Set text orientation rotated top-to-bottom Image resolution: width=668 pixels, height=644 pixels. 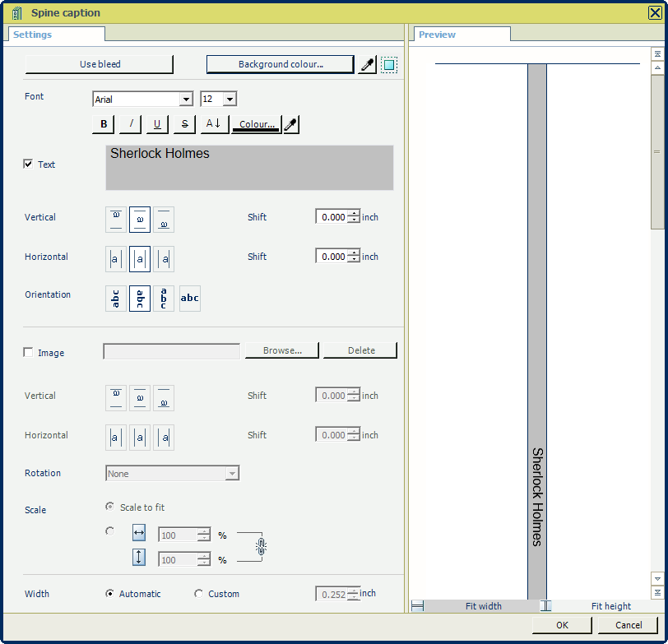point(140,299)
